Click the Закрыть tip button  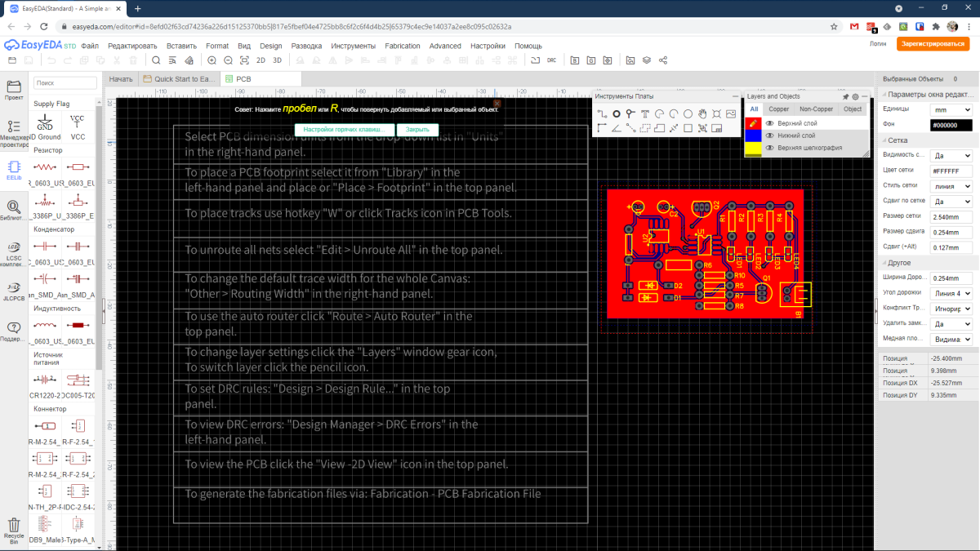pos(417,130)
